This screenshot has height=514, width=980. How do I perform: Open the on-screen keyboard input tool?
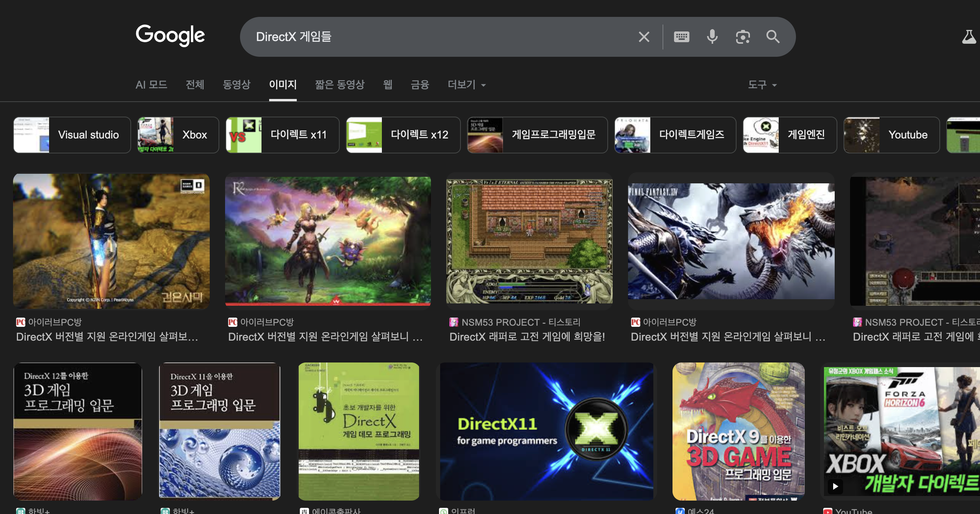tap(682, 37)
